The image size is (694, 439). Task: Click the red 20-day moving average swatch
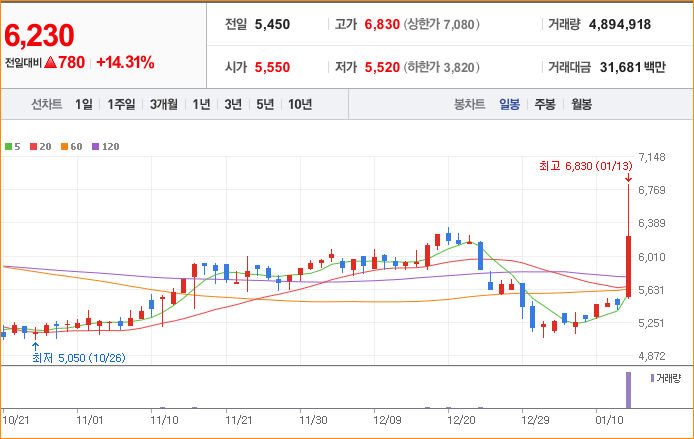click(34, 146)
